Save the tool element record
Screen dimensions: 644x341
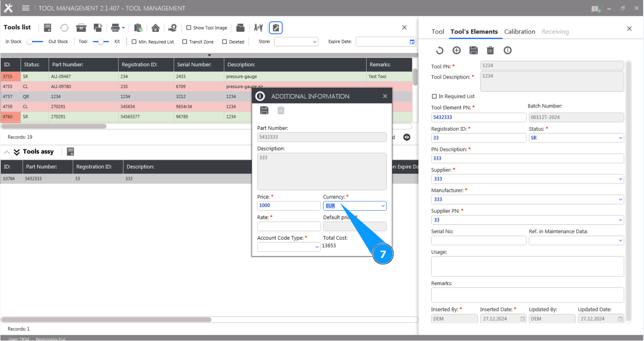click(x=473, y=50)
